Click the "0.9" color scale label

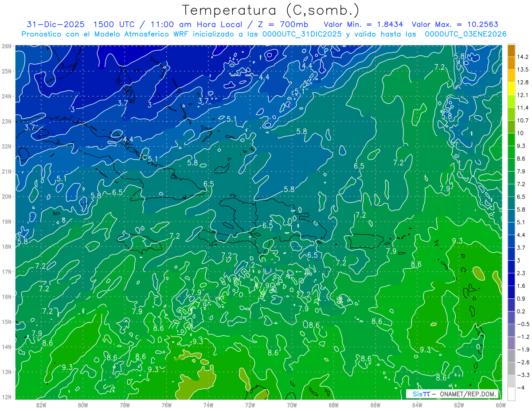point(522,299)
